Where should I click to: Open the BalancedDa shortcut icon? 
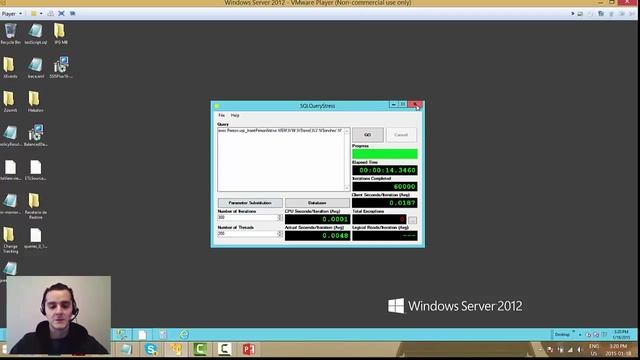click(36, 136)
